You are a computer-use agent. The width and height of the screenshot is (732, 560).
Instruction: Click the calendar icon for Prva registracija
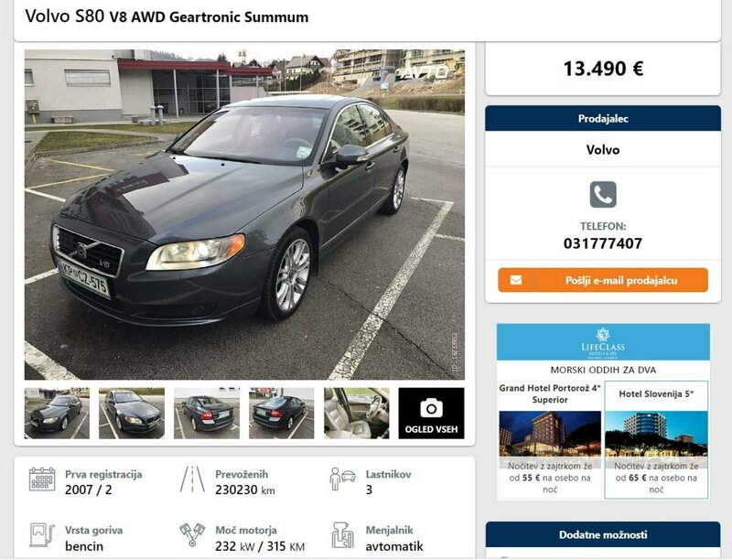click(x=42, y=479)
